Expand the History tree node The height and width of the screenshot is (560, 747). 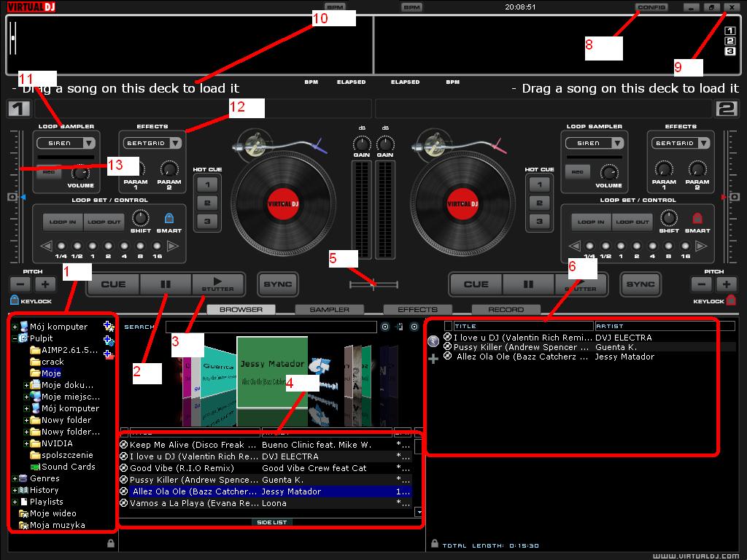pos(15,490)
